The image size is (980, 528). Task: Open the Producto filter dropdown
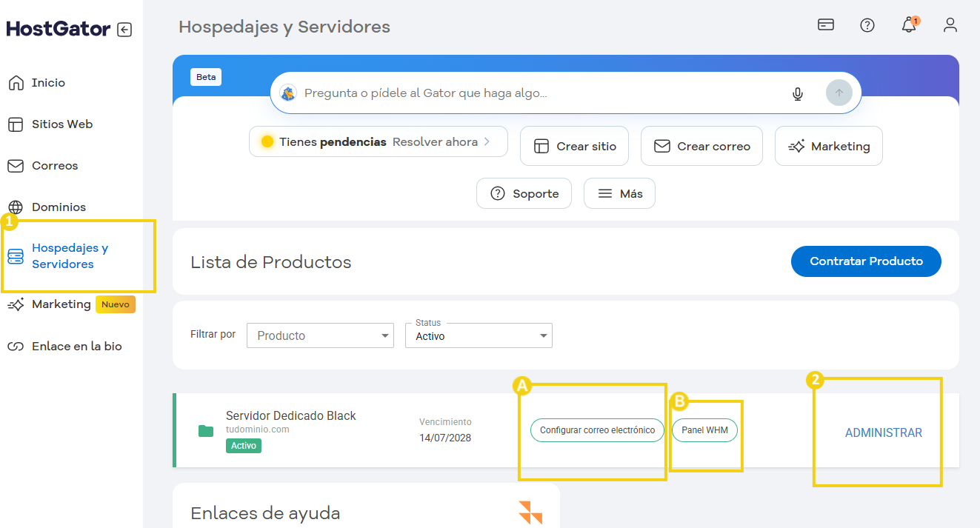coord(320,335)
